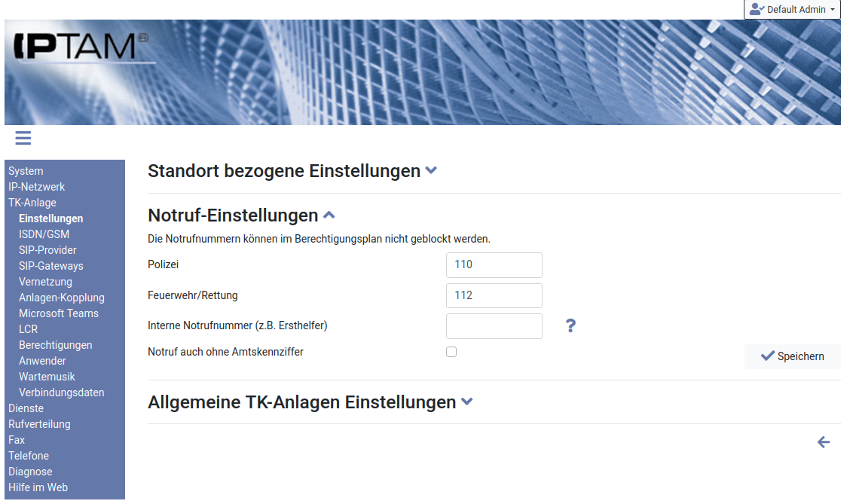The width and height of the screenshot is (853, 504).
Task: Click the Feuerwehr/Rettung number field
Action: (494, 295)
